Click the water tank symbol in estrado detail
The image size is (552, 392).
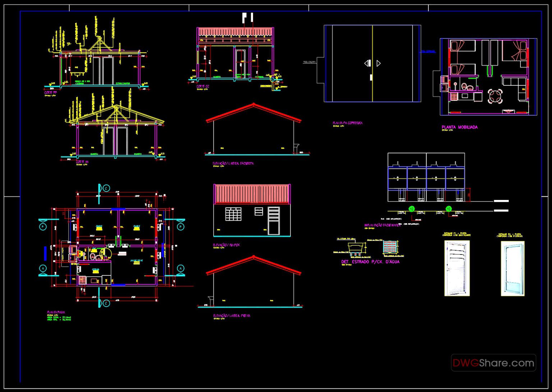[356, 248]
